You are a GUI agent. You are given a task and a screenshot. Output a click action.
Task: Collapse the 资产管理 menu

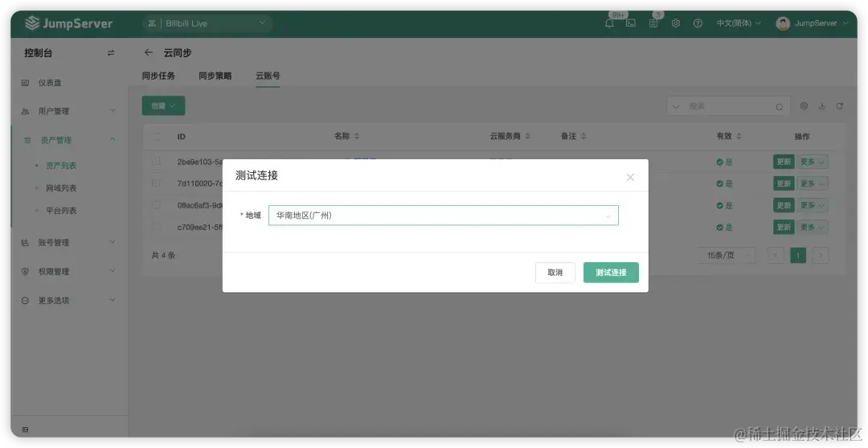69,140
